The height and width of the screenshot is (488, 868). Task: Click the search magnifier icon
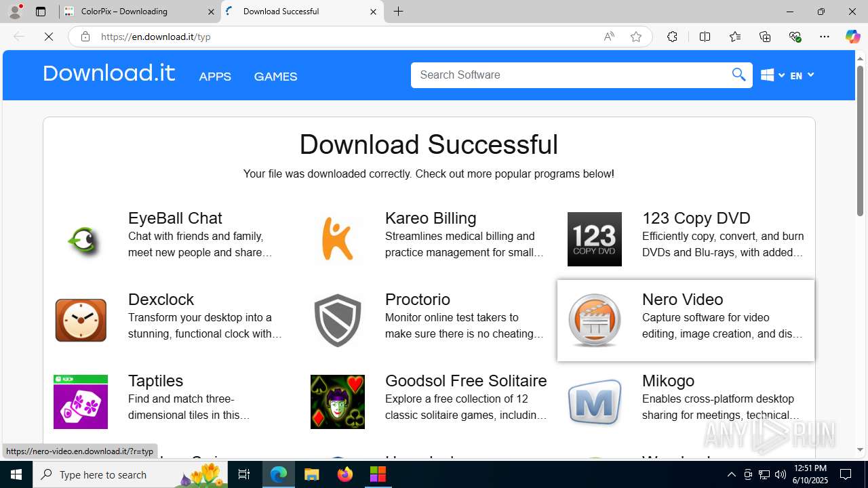(738, 75)
